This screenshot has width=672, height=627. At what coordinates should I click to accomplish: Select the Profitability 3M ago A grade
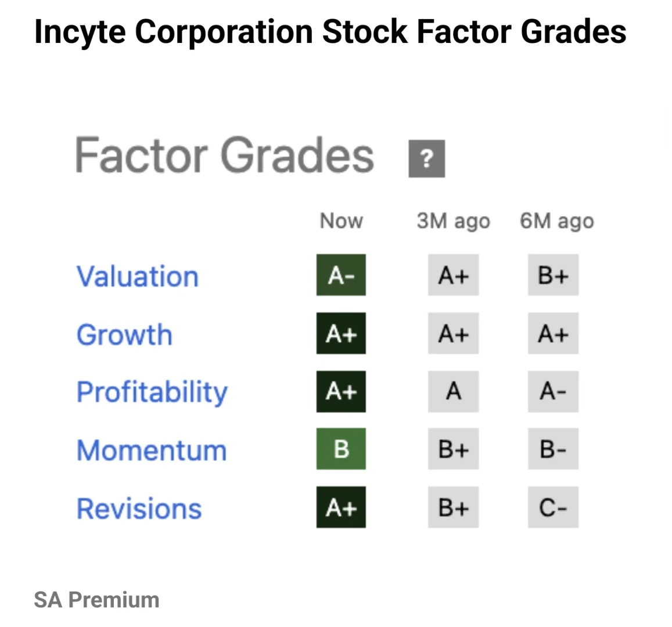coord(453,391)
